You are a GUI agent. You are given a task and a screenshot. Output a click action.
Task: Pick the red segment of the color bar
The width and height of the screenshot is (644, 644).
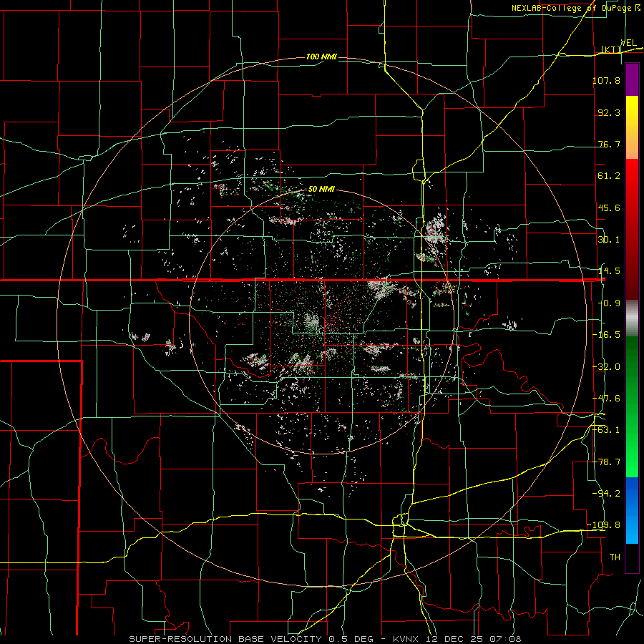(632, 229)
